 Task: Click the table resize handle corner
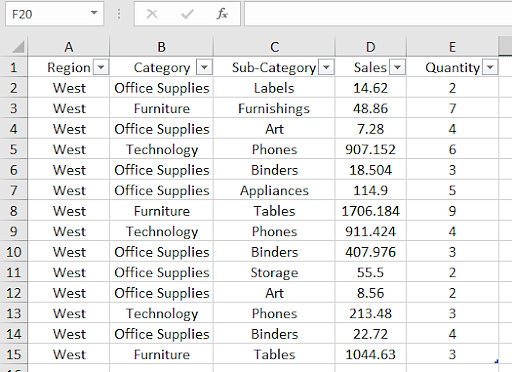(496, 361)
